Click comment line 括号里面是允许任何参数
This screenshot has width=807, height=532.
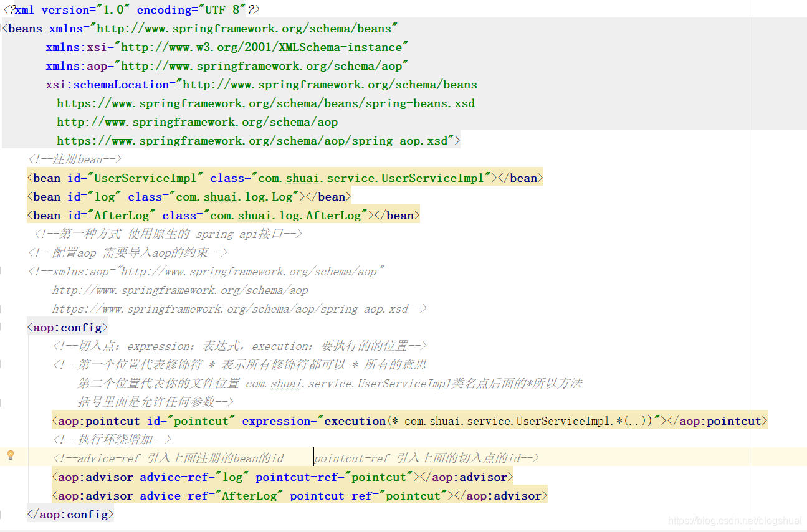156,402
